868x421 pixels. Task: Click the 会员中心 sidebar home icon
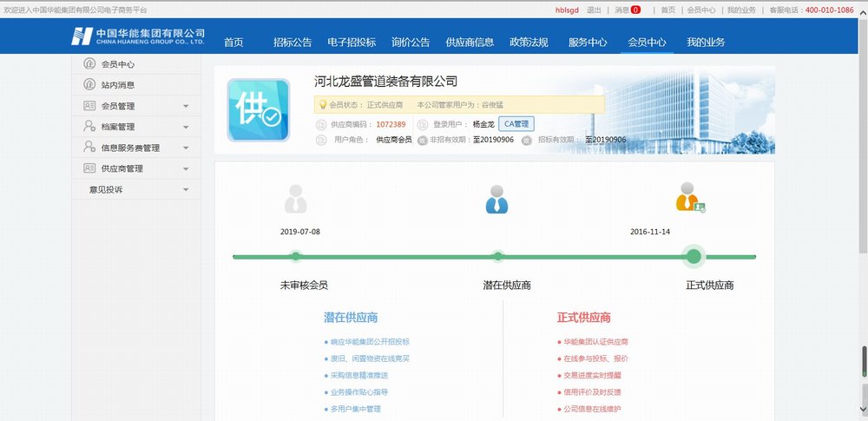[89, 63]
